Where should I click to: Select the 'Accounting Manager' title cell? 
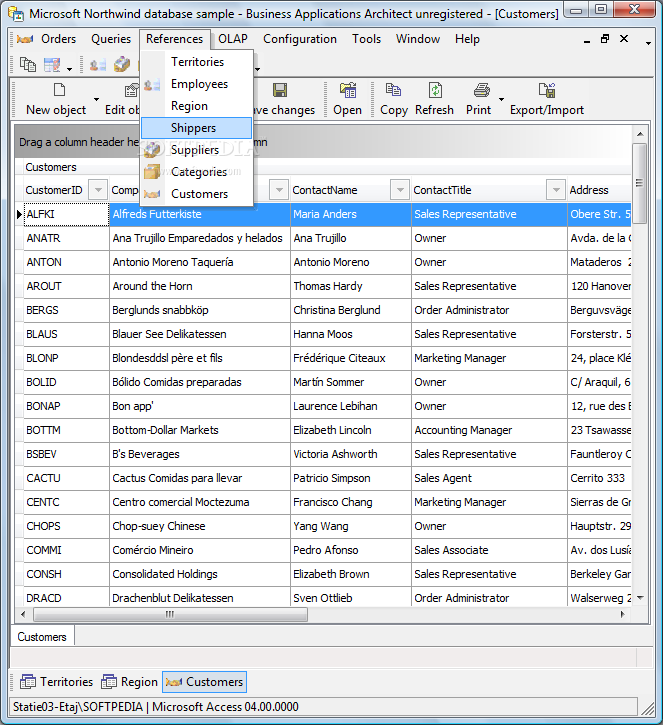[x=489, y=430]
